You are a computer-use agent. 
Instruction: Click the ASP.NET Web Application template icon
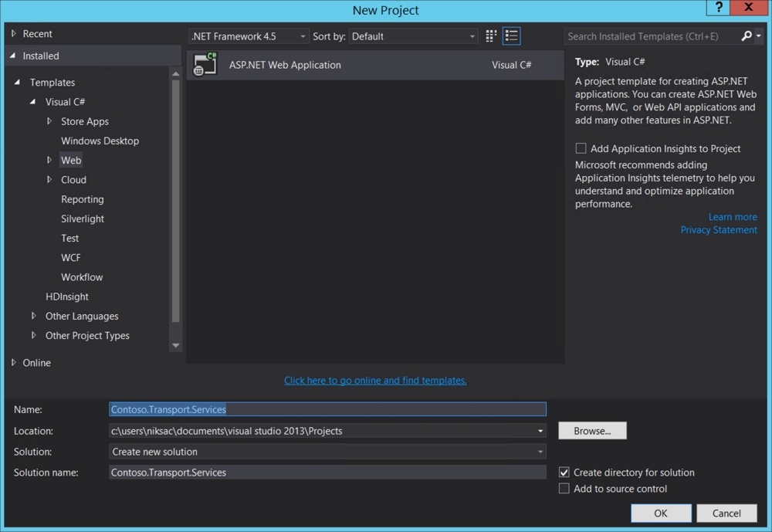point(205,65)
